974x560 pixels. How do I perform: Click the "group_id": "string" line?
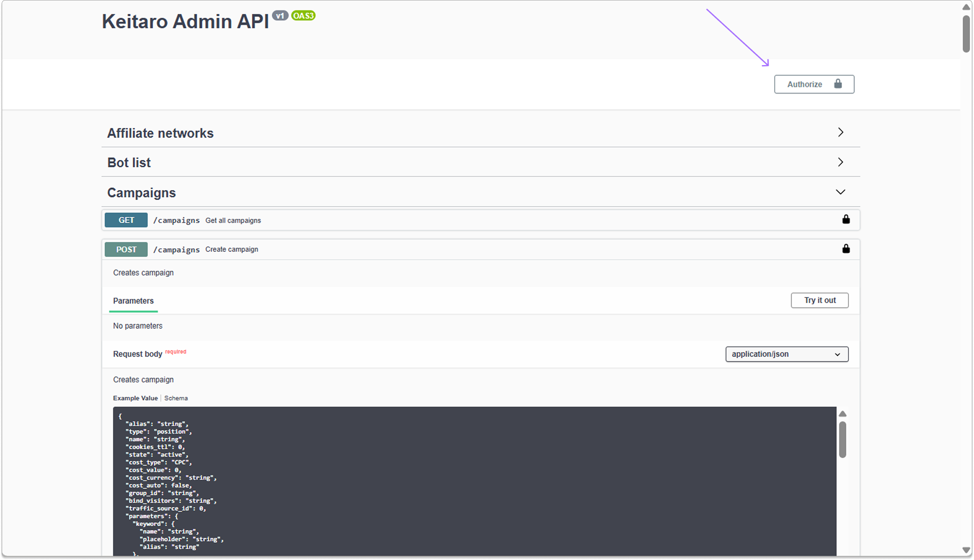pyautogui.click(x=162, y=493)
